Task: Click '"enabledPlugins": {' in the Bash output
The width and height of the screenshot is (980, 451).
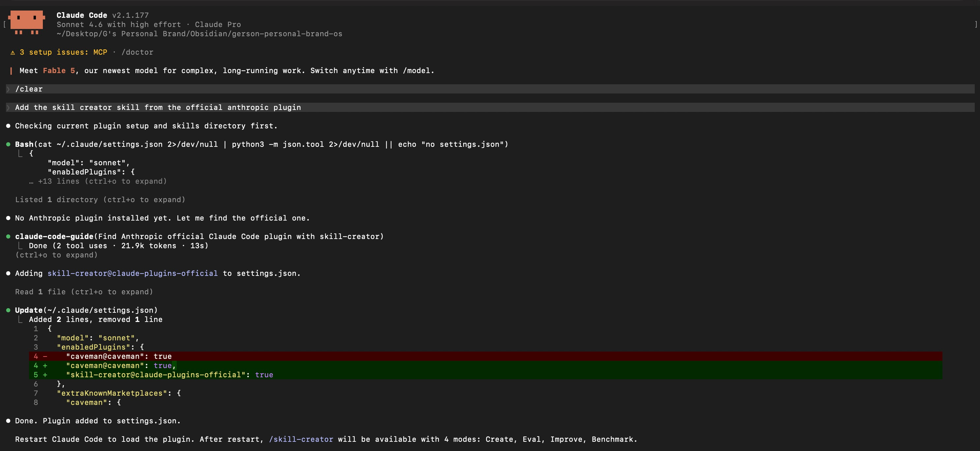Action: coord(91,172)
